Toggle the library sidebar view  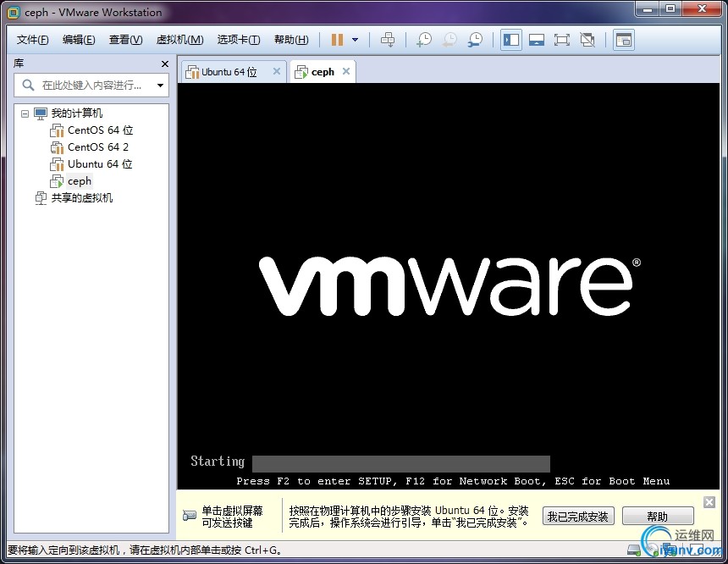[x=510, y=40]
